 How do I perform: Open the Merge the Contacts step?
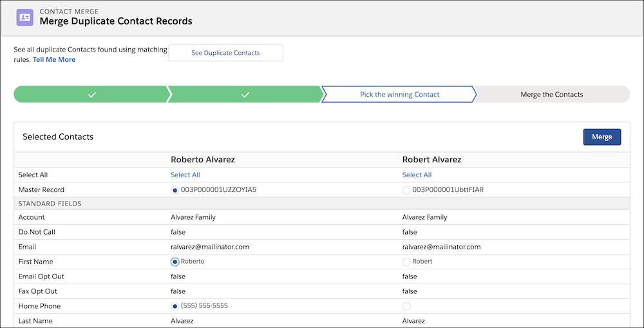(552, 95)
